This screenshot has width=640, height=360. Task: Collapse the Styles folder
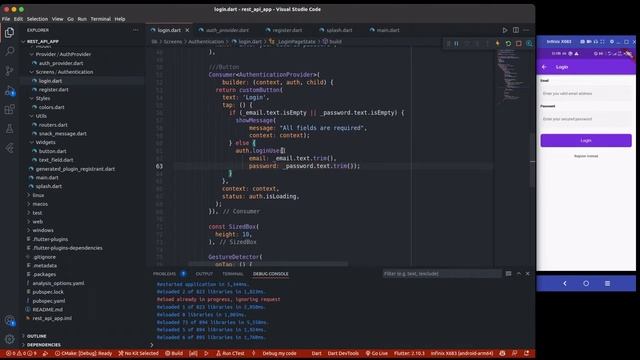click(42, 98)
